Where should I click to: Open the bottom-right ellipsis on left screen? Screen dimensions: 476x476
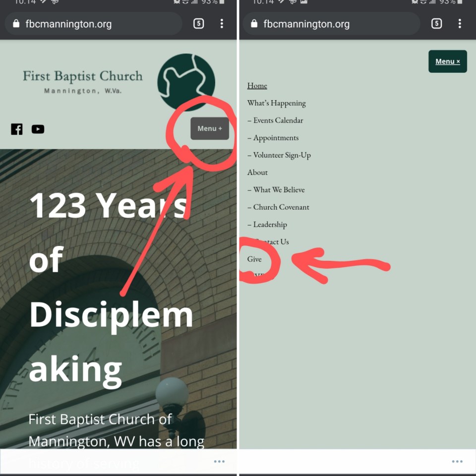coord(219,462)
